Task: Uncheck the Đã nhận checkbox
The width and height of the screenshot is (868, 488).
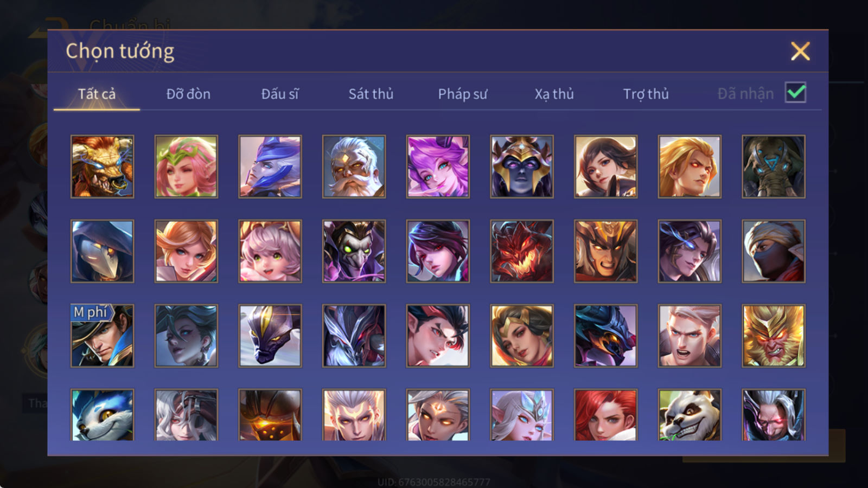Action: coord(795,92)
